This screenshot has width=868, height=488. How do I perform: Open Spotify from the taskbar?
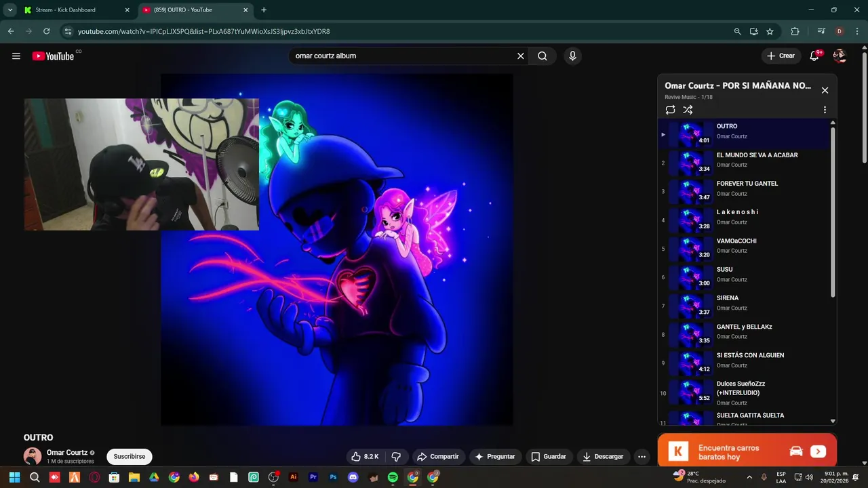coord(393,477)
